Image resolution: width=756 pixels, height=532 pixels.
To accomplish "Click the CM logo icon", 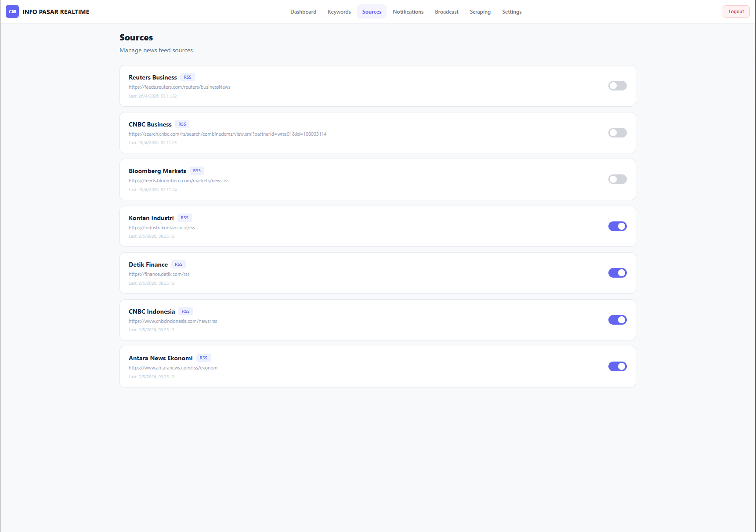I will pyautogui.click(x=12, y=12).
